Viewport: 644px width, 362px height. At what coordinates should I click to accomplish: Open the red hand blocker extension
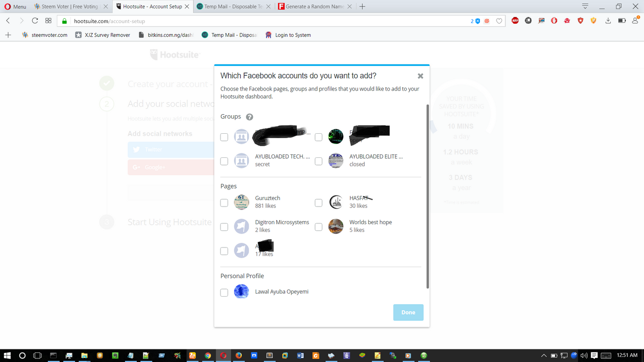554,21
